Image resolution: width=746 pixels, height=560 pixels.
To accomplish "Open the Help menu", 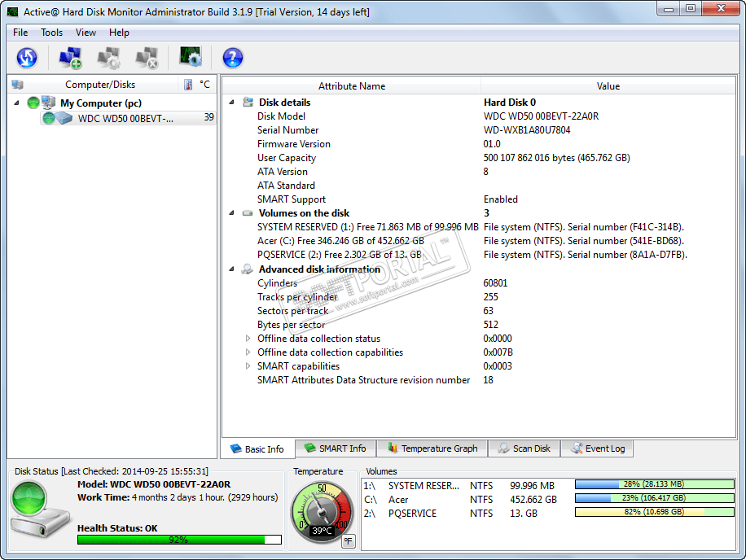I will (x=119, y=33).
